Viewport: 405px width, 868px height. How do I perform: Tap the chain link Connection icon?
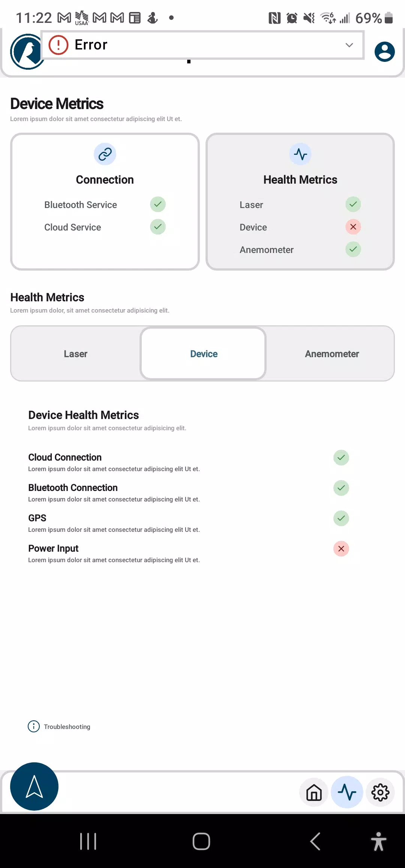point(105,154)
